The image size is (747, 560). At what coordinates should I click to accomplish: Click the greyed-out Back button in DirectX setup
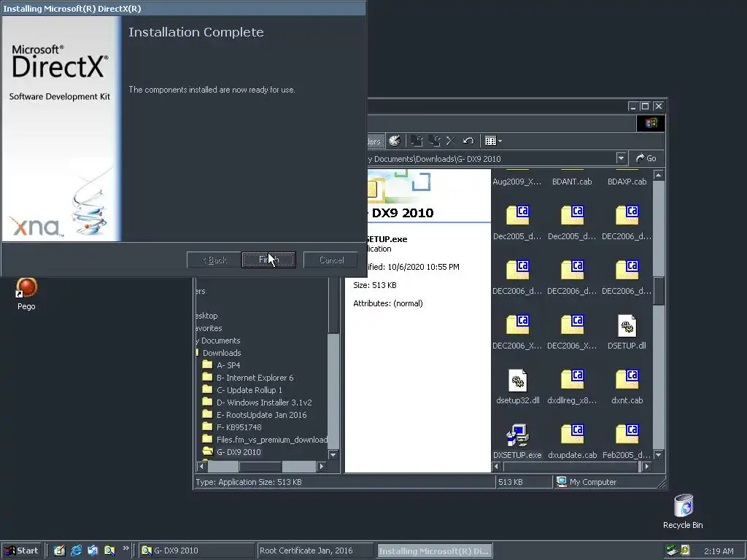(x=214, y=260)
